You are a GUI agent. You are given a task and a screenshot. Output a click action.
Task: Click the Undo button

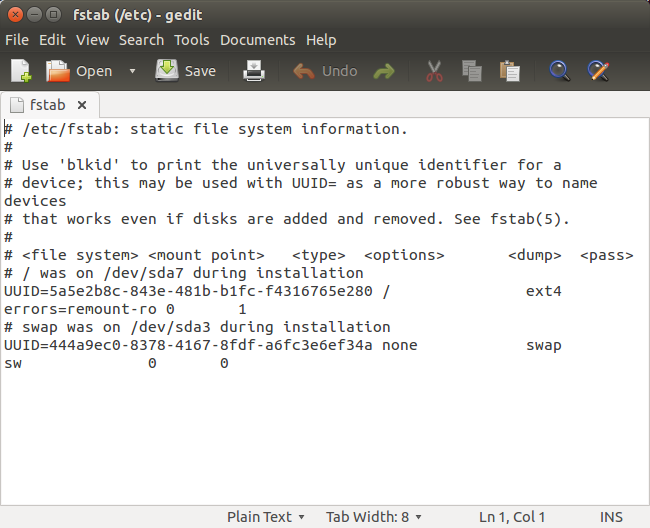point(326,71)
